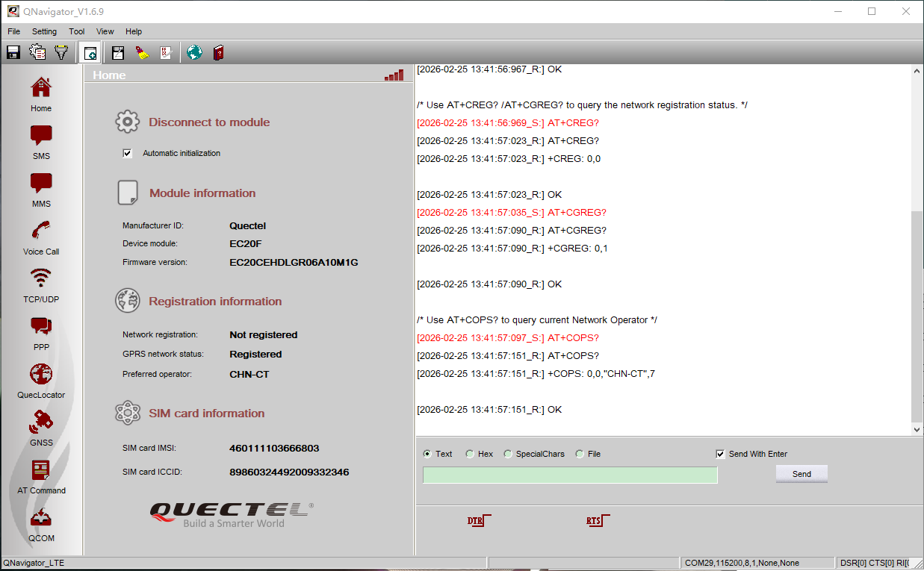Click the ICCID value 89860324492009332346
Screen dimensions: 924x571
click(x=289, y=472)
